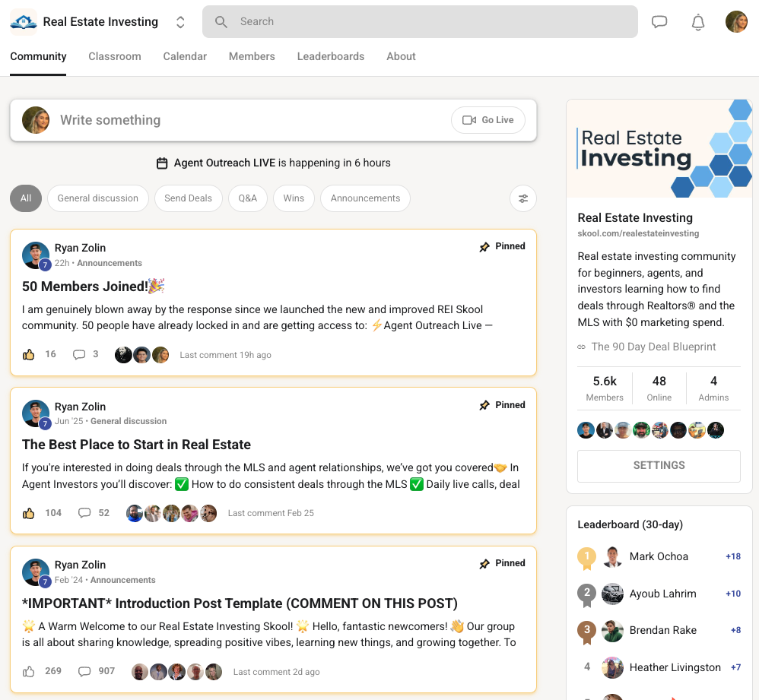Open the Introduction Post Template post
Viewport: 759px width, 700px height.
click(240, 603)
